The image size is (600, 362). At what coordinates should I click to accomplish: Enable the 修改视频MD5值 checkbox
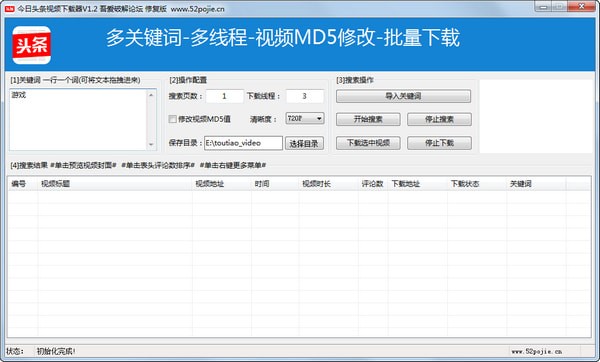click(x=173, y=119)
